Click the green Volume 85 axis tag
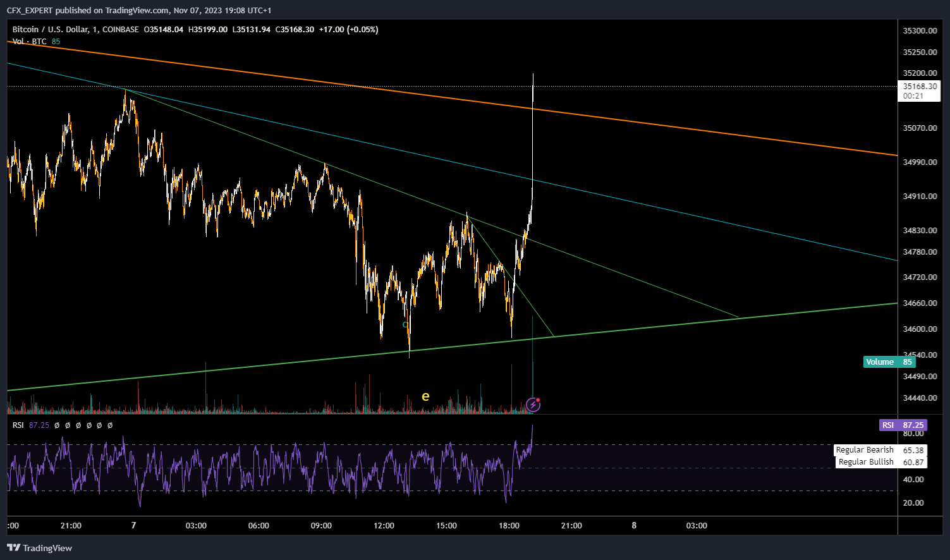This screenshot has width=950, height=560. tap(889, 362)
